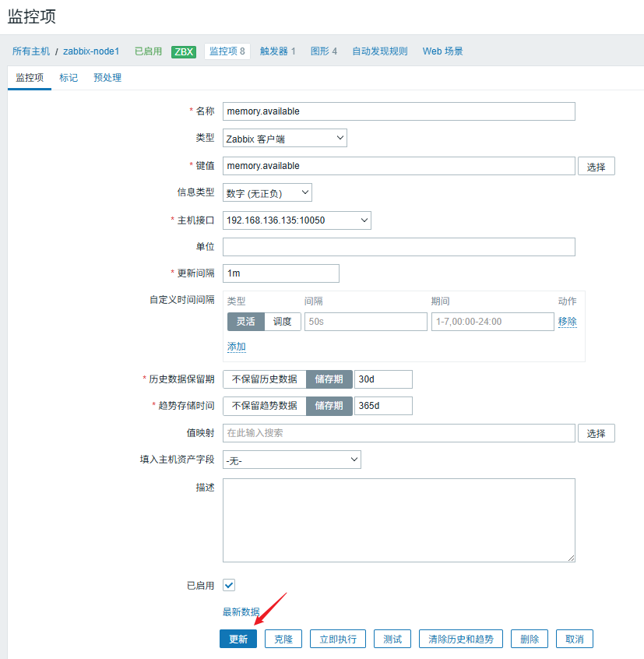Focus the 单位 input field
This screenshot has width=644, height=659.
399,247
